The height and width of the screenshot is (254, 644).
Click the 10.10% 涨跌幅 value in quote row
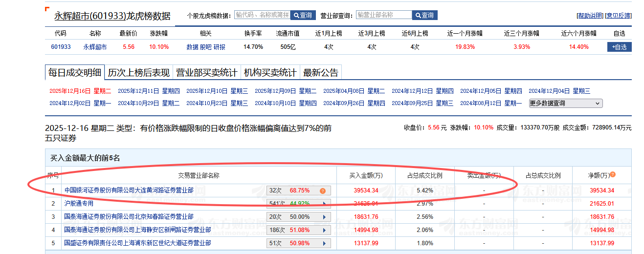[x=159, y=47]
